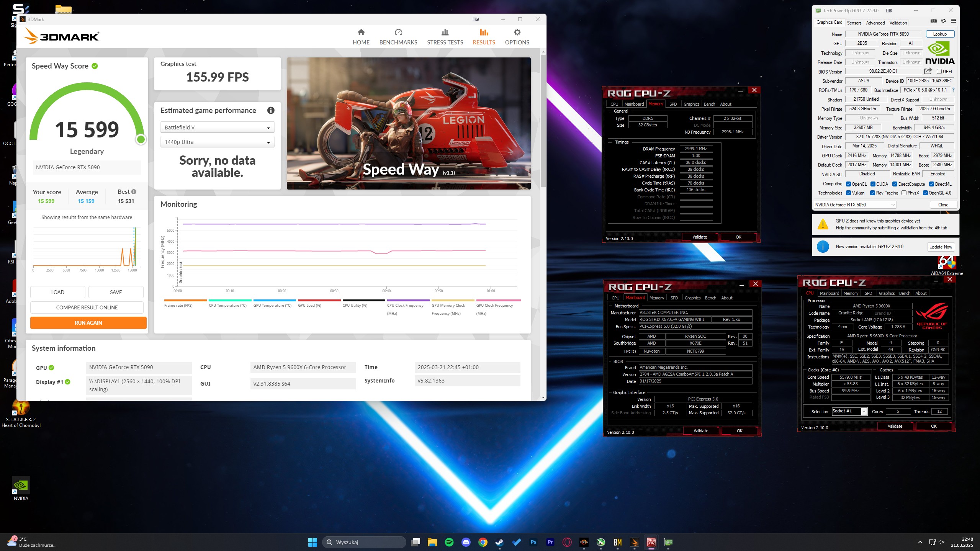The width and height of the screenshot is (980, 551).
Task: Open S.T.A.L.K.E.R. 2 desktop shortcut
Action: 21,414
